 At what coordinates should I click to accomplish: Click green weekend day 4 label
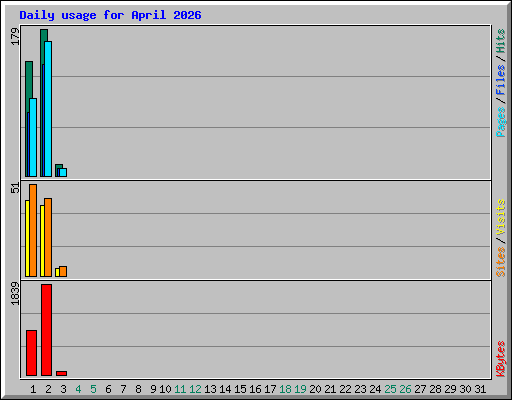pyautogui.click(x=78, y=389)
